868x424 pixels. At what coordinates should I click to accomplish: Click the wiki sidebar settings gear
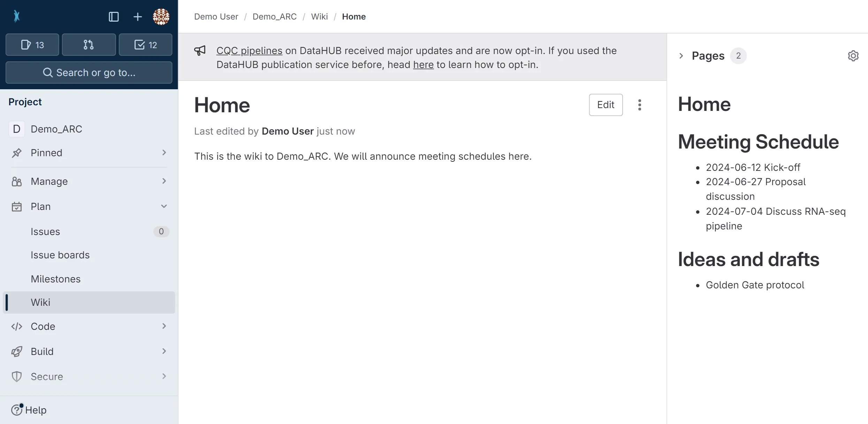tap(853, 56)
